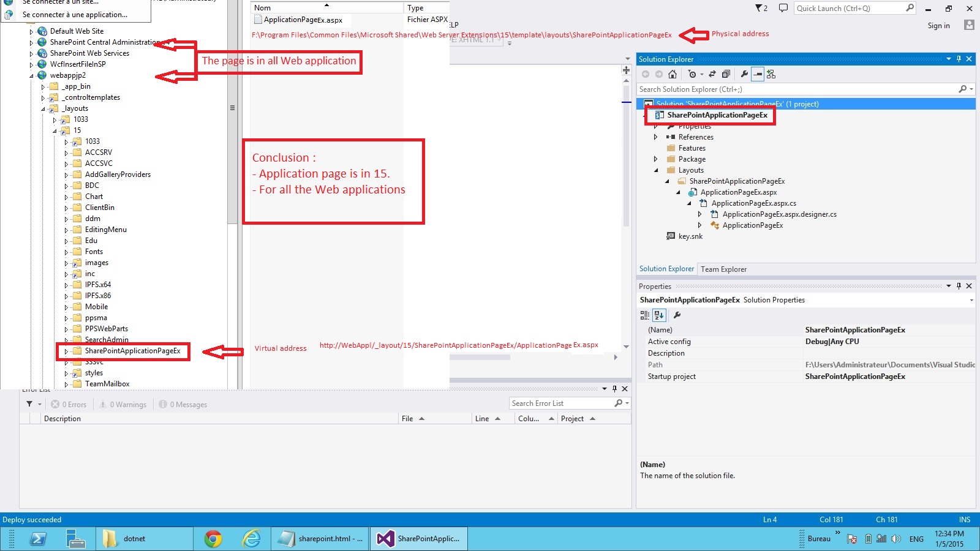Expand ApplicationPageEx.aspx.designer.cs node
The height and width of the screenshot is (551, 980).
coord(699,214)
